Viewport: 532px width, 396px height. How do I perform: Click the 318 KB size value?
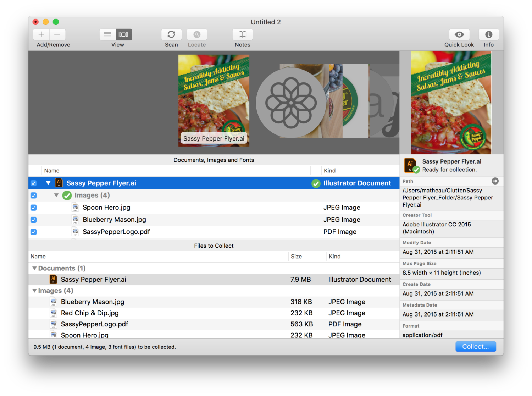pos(301,302)
